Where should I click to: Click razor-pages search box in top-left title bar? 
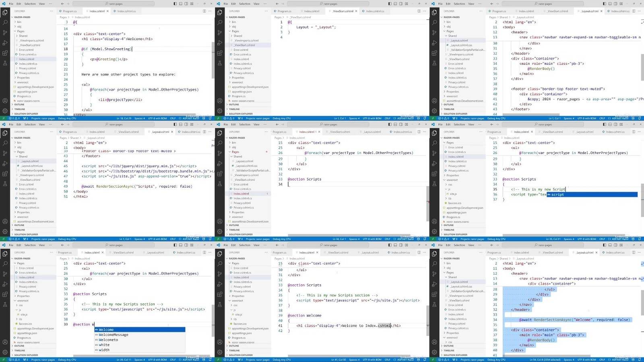113,4
